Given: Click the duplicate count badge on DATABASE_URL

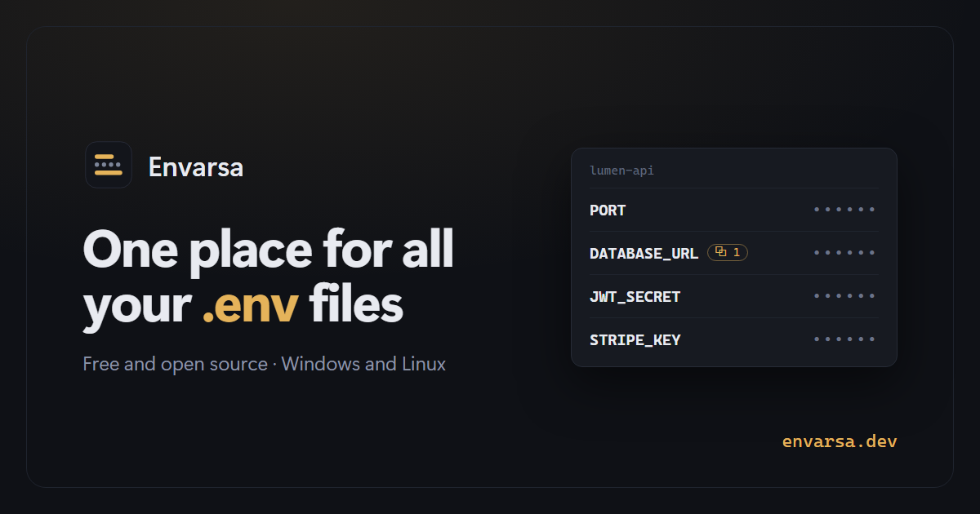Looking at the screenshot, I should [x=728, y=253].
